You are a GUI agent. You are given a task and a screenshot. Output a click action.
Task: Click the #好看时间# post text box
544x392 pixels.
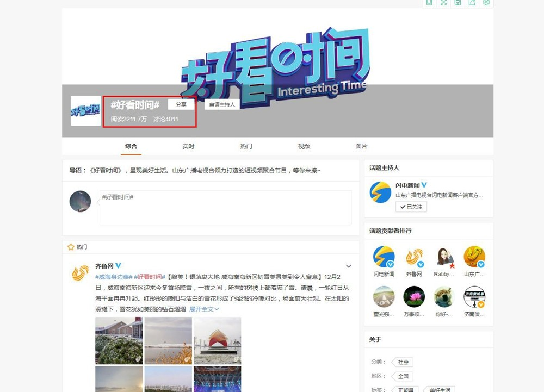(226, 208)
